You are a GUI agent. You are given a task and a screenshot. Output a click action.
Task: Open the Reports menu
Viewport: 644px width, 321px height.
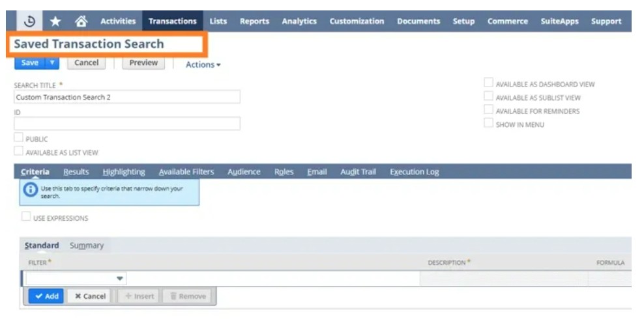click(255, 21)
